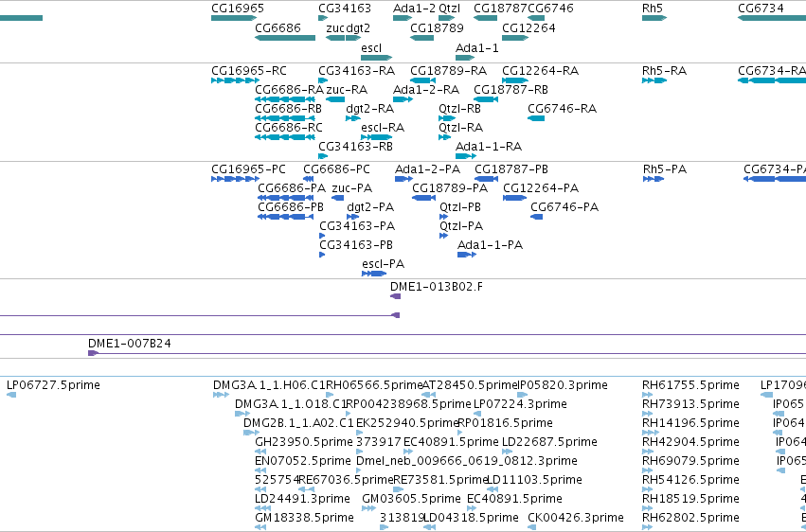Image resolution: width=806 pixels, height=532 pixels.
Task: Open the Rh5 gene feature
Action: coord(654,18)
